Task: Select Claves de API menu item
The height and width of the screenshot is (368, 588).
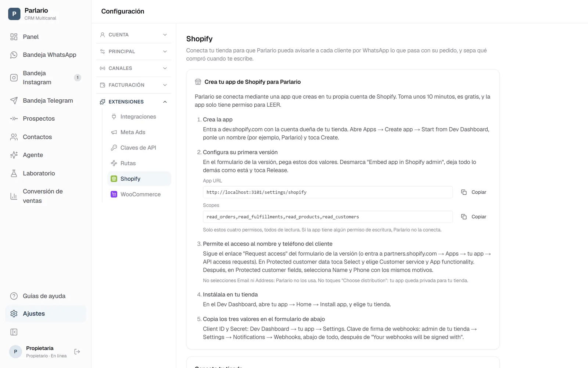Action: point(139,148)
